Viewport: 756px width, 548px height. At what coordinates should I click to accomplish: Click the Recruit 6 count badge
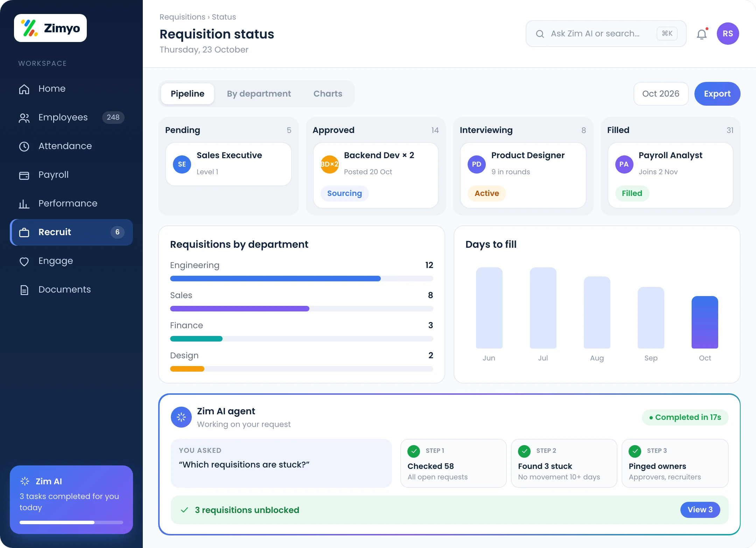click(117, 232)
